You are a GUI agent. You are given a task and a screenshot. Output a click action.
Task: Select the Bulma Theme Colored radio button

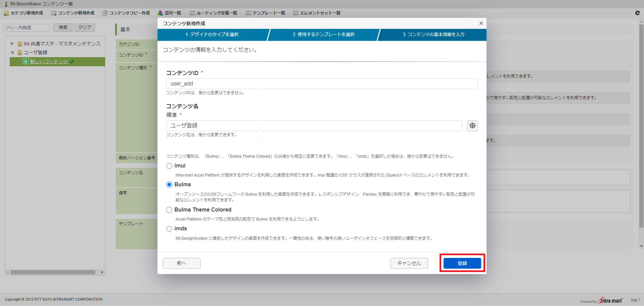[169, 210]
